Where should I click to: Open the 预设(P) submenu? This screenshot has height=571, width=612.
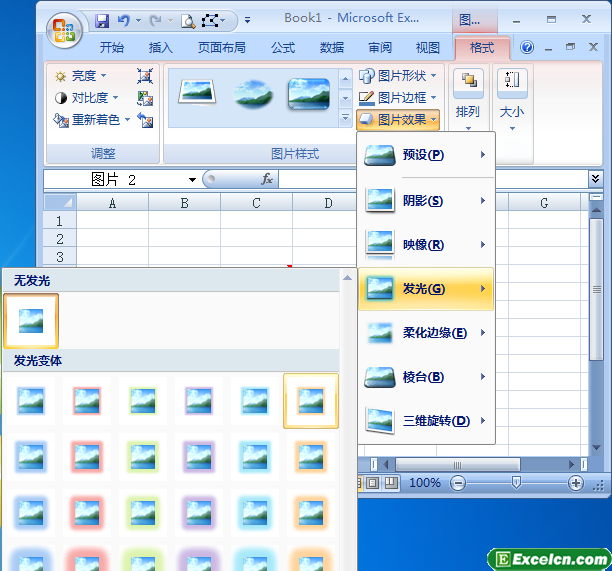tap(426, 155)
